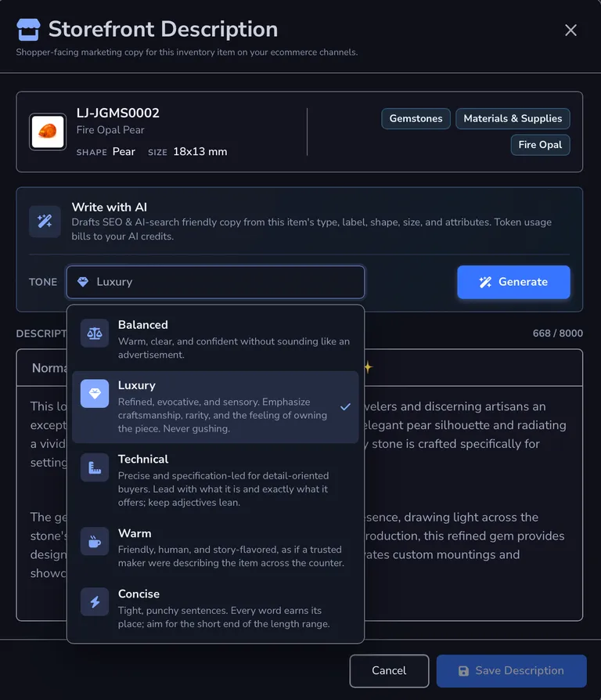The width and height of the screenshot is (601, 700).
Task: Select the Technical tone option
Action: [215, 480]
